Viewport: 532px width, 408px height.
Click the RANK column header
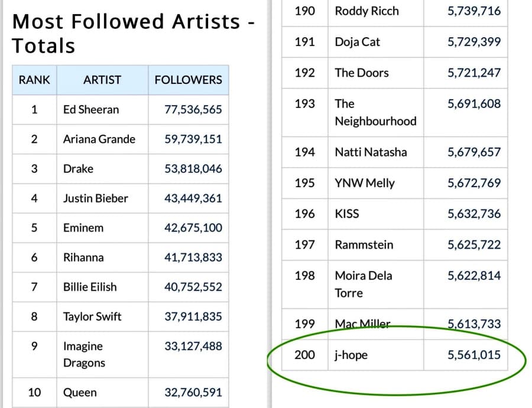(x=34, y=80)
